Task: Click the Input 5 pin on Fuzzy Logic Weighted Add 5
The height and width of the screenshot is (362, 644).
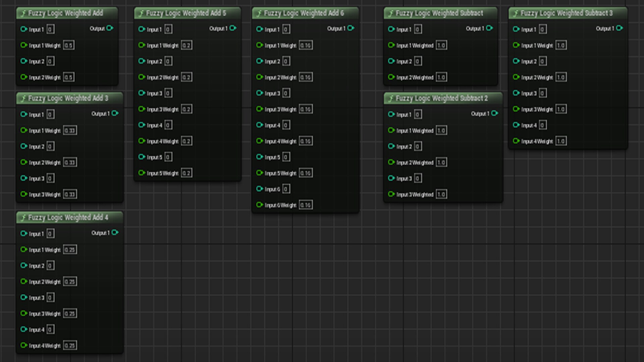Action: pyautogui.click(x=141, y=157)
